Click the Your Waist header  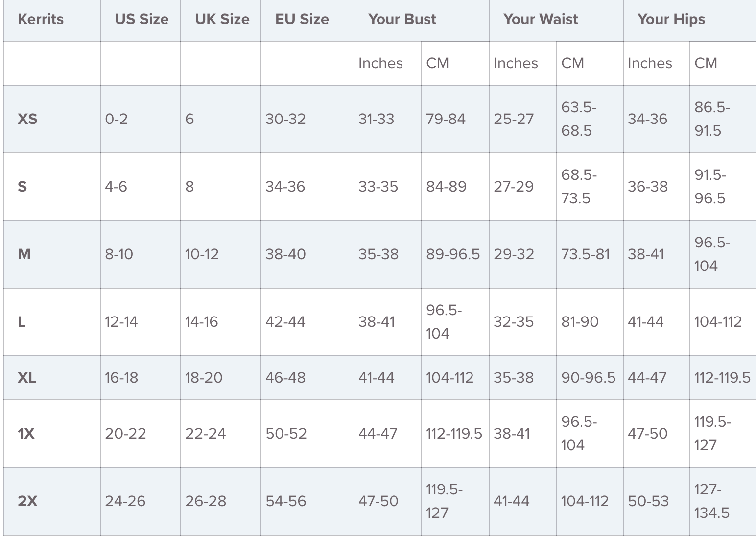coord(541,19)
